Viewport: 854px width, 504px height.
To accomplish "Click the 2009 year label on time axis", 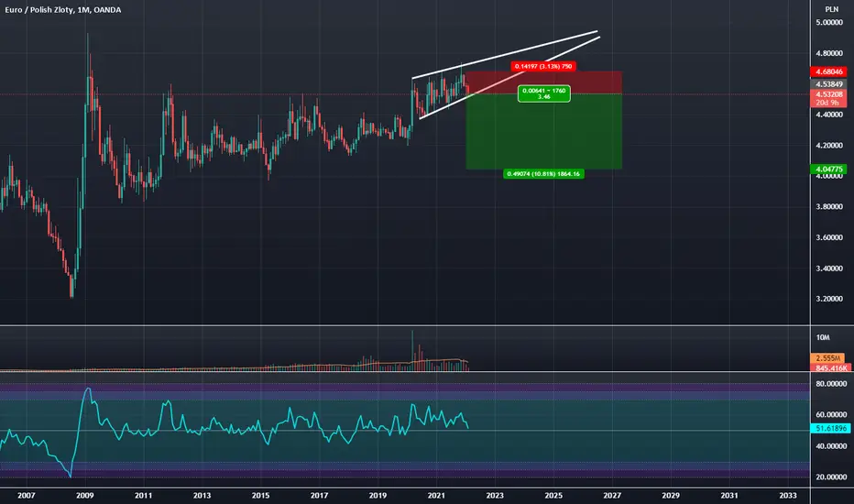I will pos(85,495).
